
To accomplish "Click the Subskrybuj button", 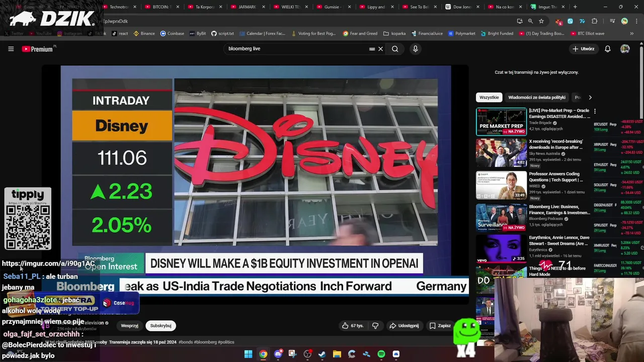I will click(160, 326).
